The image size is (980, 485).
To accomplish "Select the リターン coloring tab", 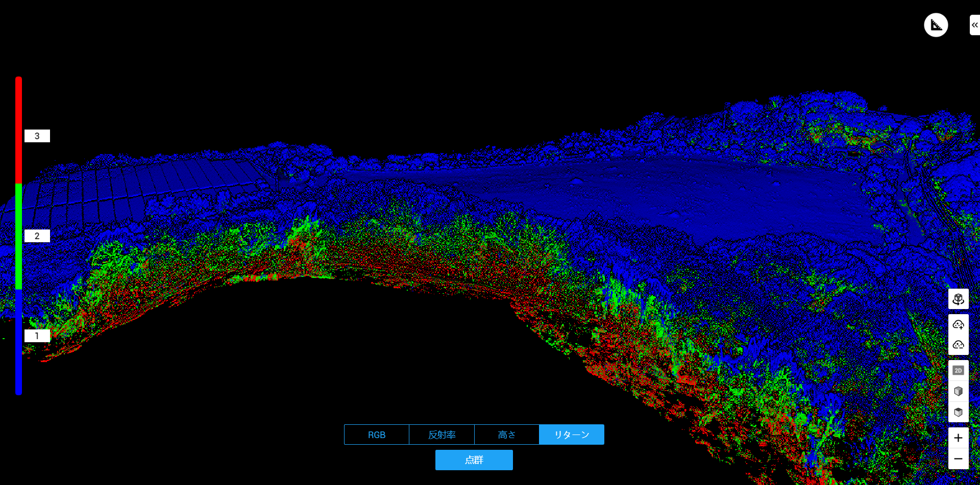I will (x=572, y=435).
